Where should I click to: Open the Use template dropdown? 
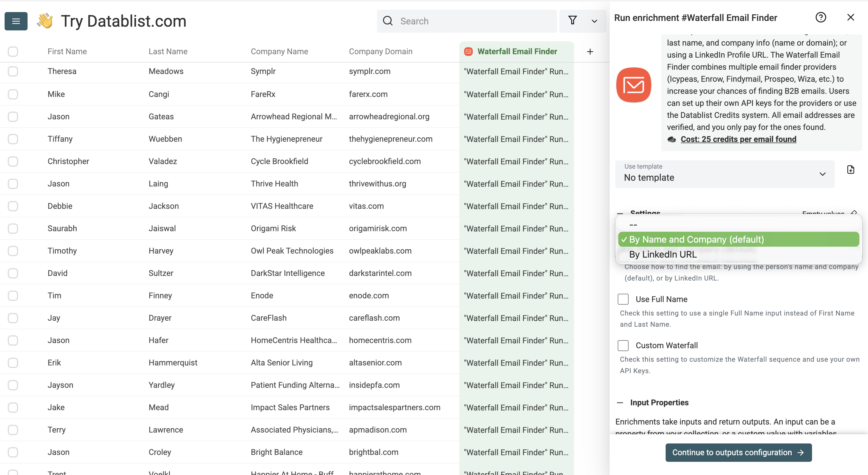point(725,174)
